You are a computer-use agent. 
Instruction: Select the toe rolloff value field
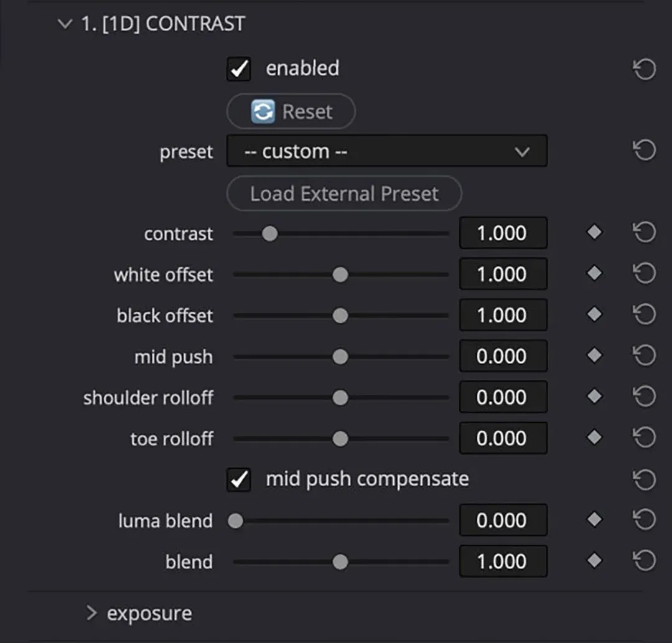pos(503,438)
